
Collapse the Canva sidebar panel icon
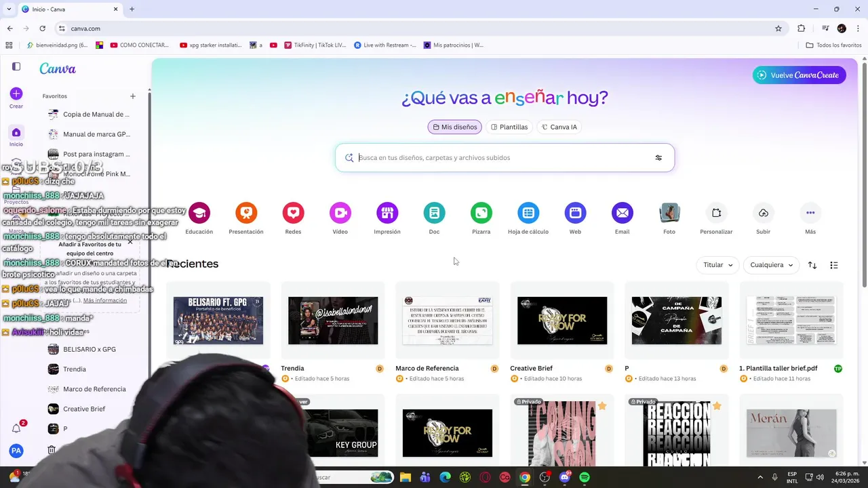(16, 66)
